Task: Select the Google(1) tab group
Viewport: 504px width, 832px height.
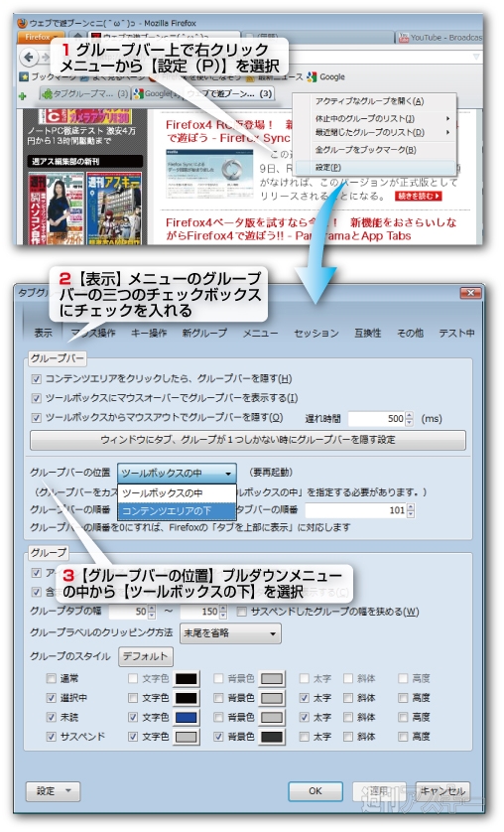Action: (x=157, y=94)
